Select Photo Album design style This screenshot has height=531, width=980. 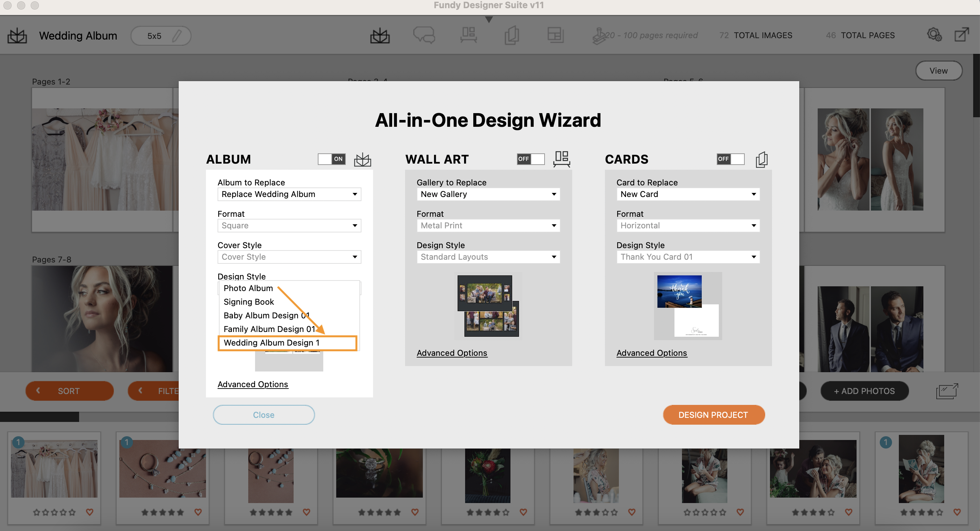coord(289,288)
